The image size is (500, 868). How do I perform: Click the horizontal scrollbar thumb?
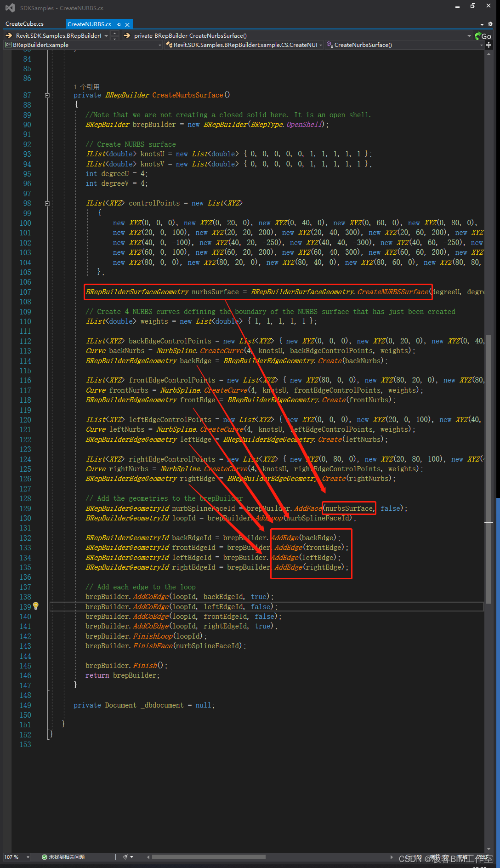(209, 857)
